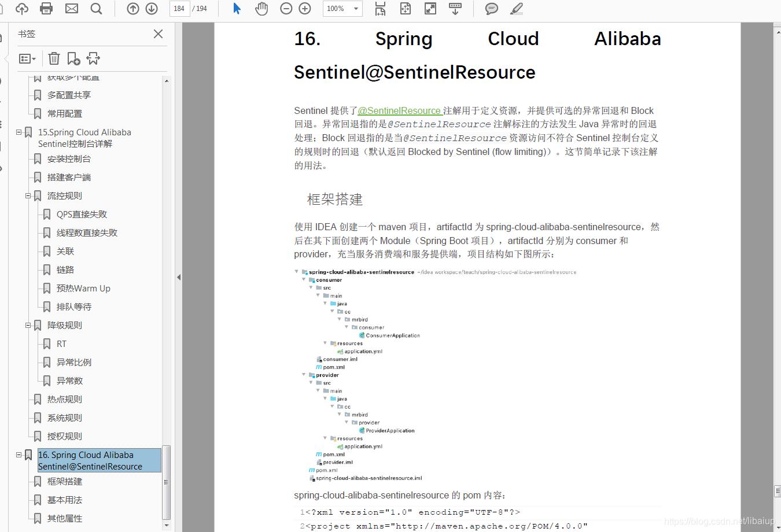The image size is (781, 532).
Task: Click the print icon
Action: click(46, 9)
